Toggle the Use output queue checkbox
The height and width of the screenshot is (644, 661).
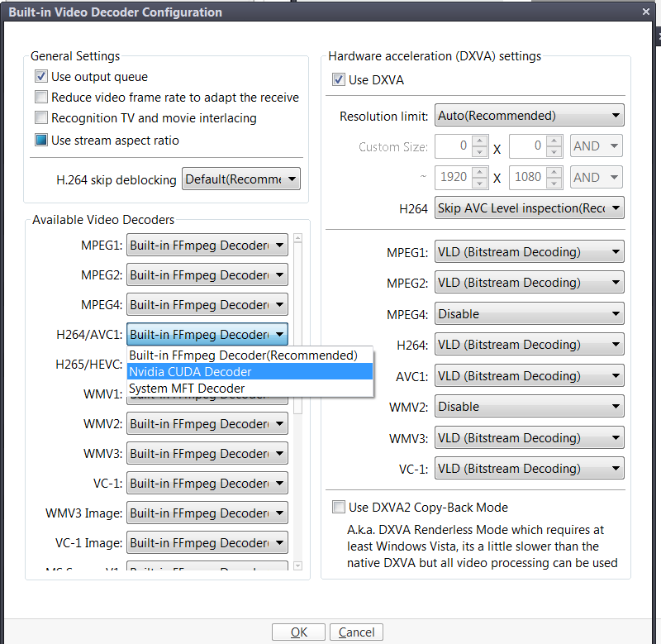coord(41,77)
